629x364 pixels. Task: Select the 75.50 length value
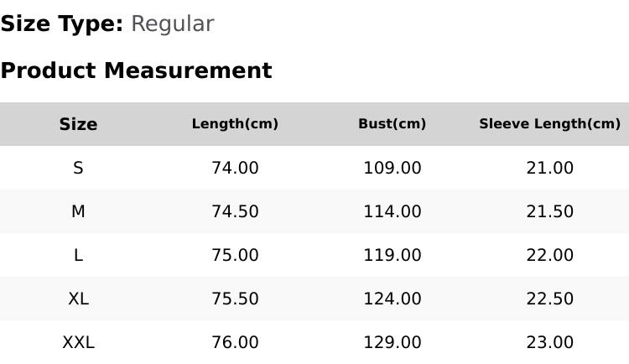pyautogui.click(x=235, y=299)
